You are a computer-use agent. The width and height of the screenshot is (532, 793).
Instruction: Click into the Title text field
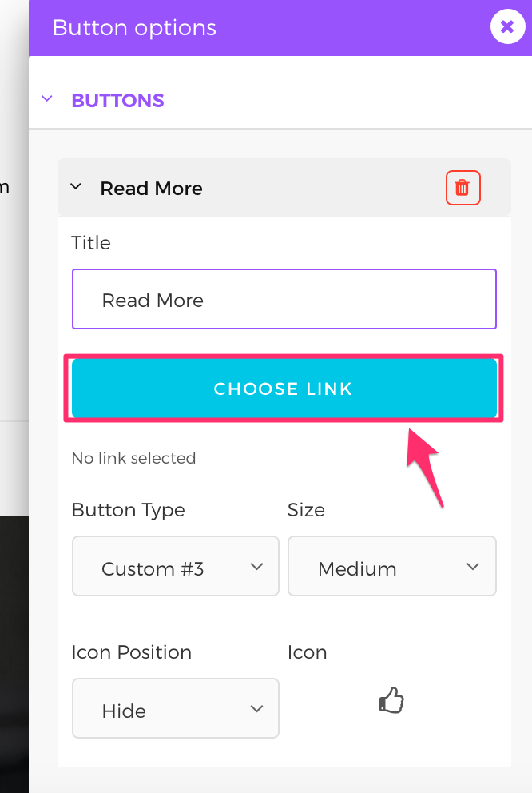click(284, 300)
